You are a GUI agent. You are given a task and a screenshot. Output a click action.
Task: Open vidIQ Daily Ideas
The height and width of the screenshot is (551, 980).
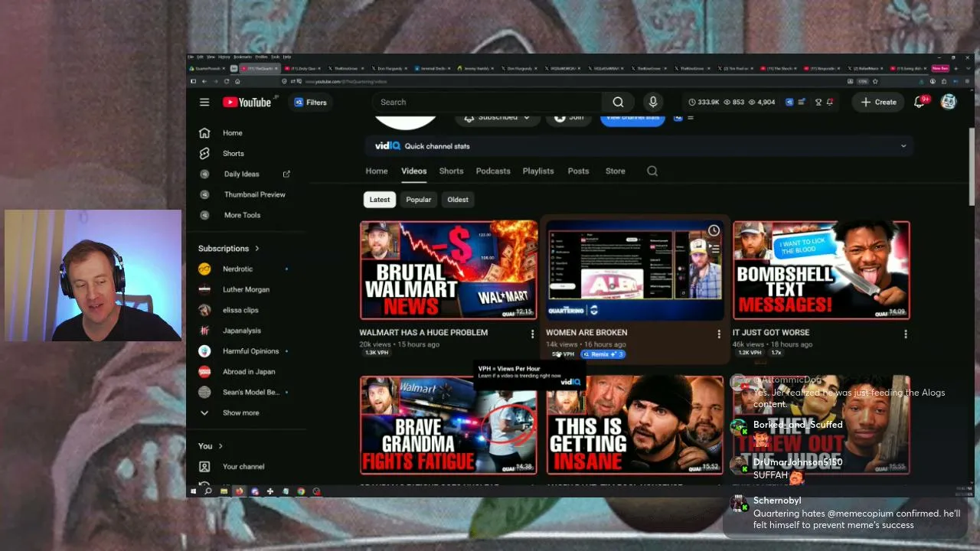(241, 174)
